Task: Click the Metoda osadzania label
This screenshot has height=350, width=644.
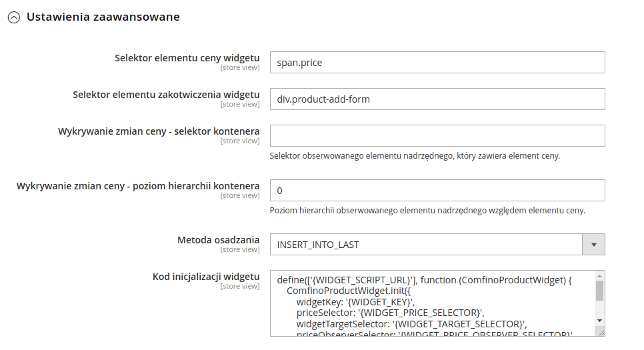Action: coord(218,240)
